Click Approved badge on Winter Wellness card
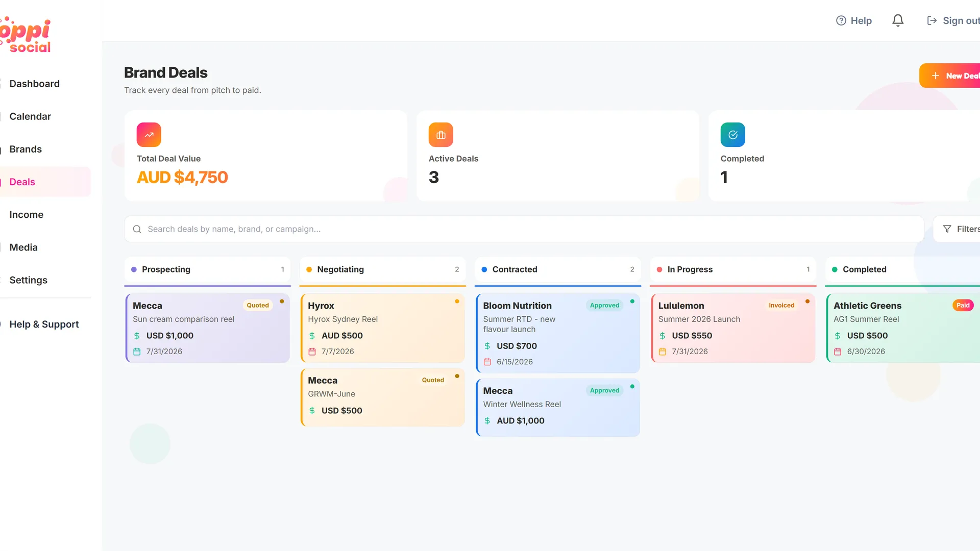980x551 pixels. pos(604,391)
